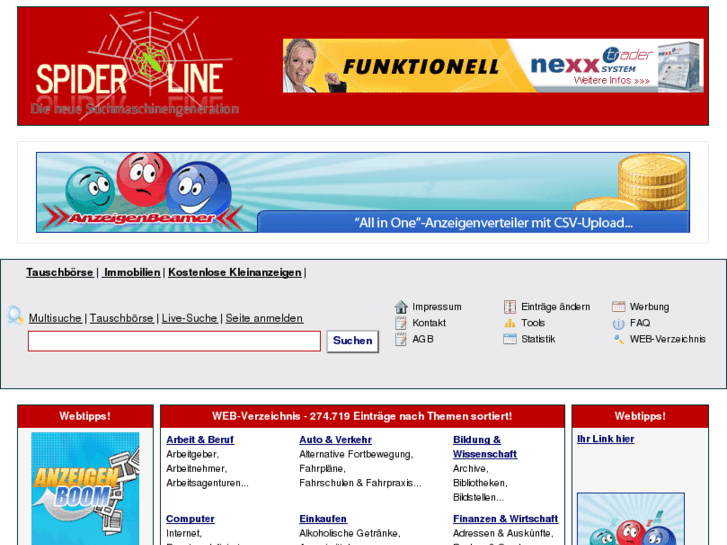Select the Multisuche search mode

point(55,318)
